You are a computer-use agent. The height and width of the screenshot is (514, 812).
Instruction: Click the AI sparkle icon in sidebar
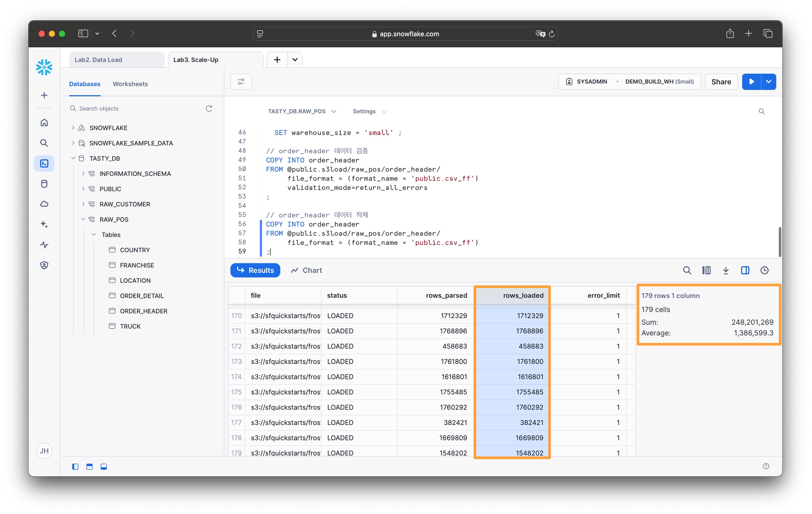click(x=44, y=225)
